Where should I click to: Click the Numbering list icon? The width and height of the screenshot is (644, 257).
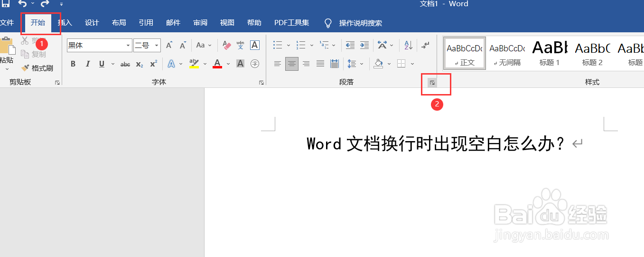click(x=301, y=45)
